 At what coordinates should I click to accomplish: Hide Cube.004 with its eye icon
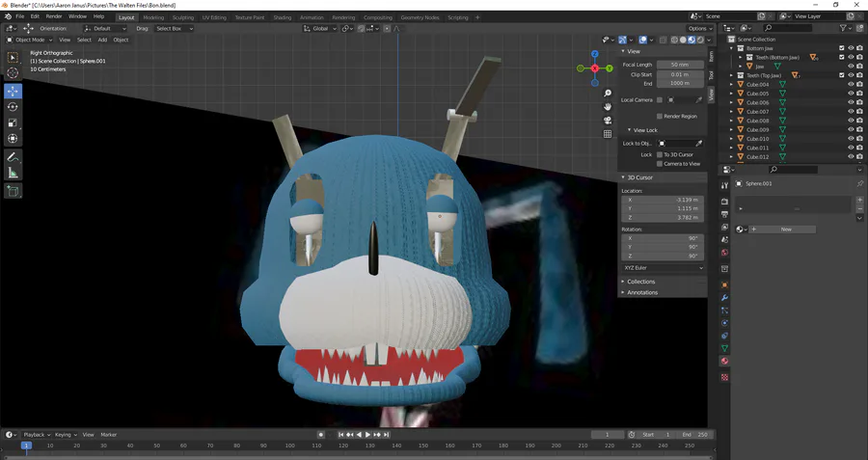(851, 85)
